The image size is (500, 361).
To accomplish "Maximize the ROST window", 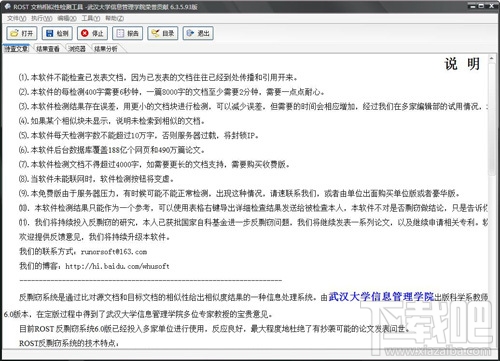I will pos(481,6).
